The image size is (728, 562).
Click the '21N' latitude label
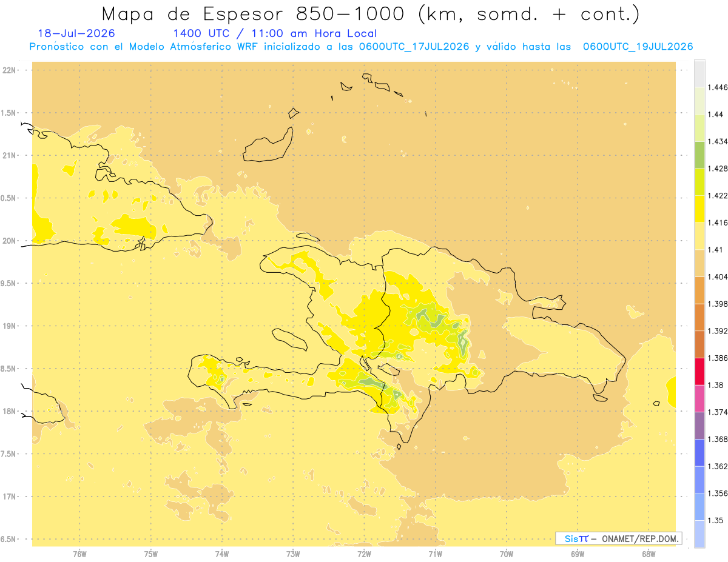[9, 155]
